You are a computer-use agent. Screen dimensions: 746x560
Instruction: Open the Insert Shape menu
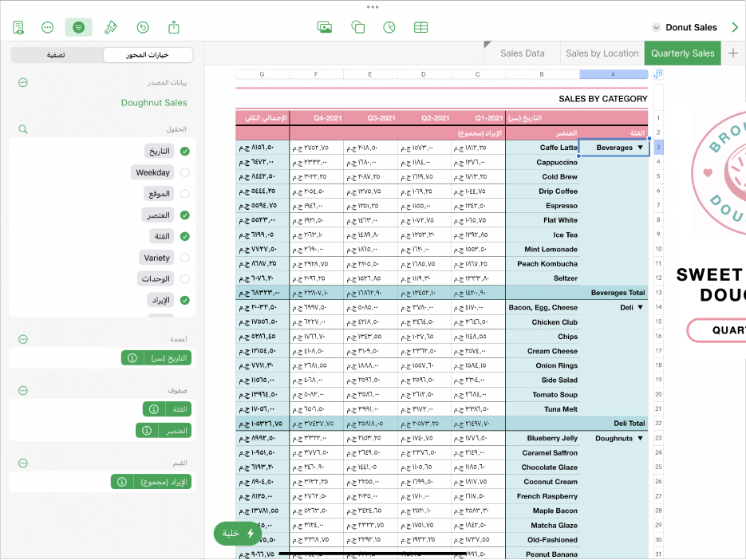tap(357, 27)
